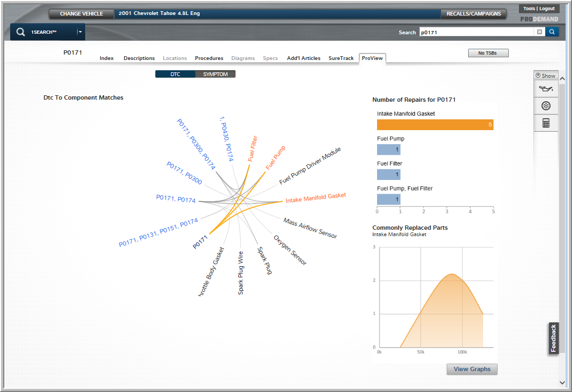
Task: Open the labor estimator calculator icon
Action: (546, 123)
